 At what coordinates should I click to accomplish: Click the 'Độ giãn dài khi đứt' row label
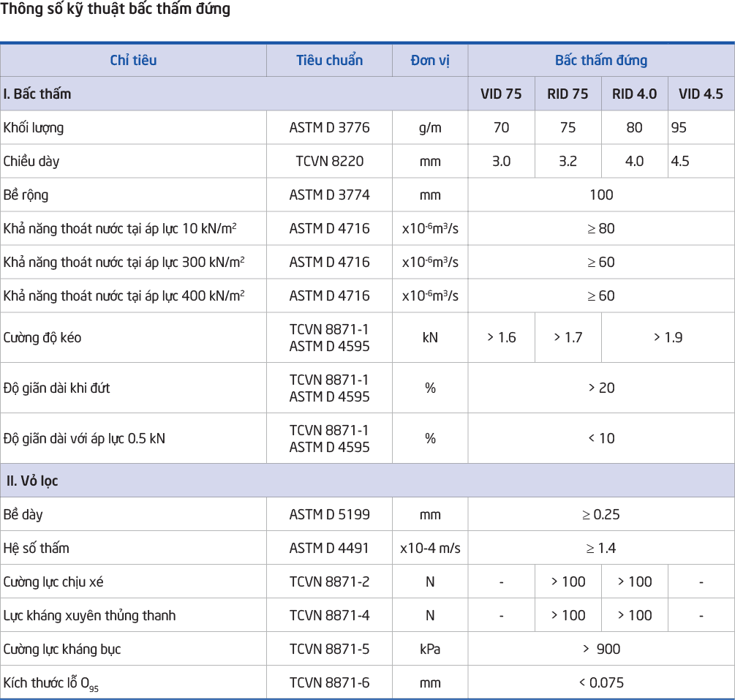56,388
